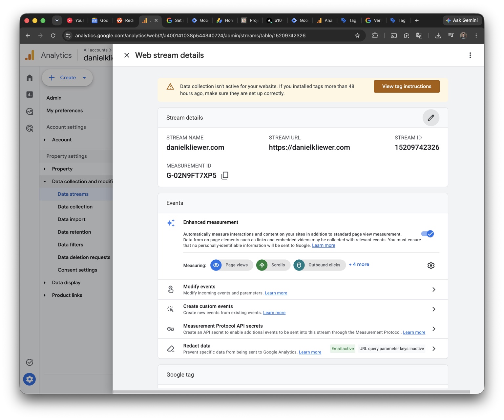Open the browser Extensions puzzle icon

point(375,35)
